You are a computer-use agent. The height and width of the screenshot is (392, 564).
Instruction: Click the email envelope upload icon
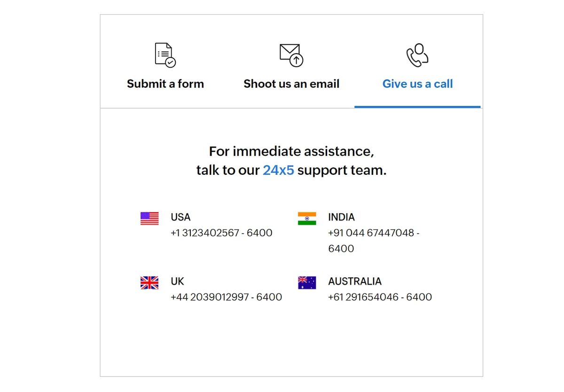[291, 55]
